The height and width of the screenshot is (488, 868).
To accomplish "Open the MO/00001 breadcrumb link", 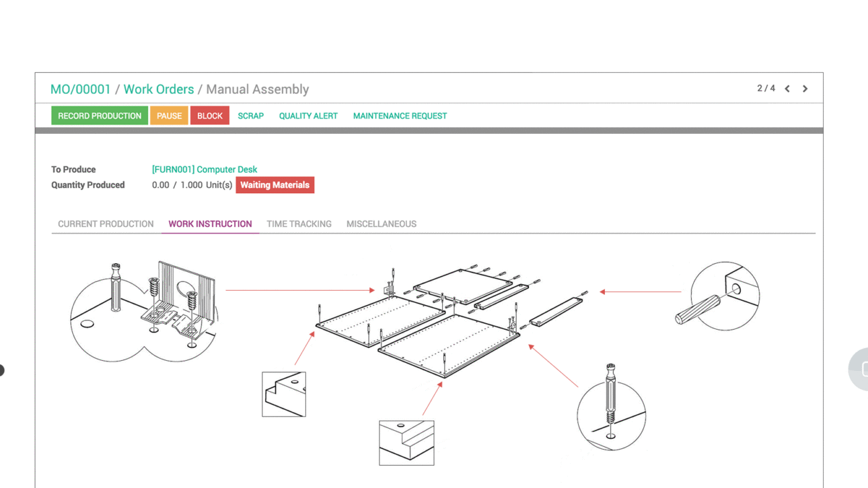I will point(81,90).
